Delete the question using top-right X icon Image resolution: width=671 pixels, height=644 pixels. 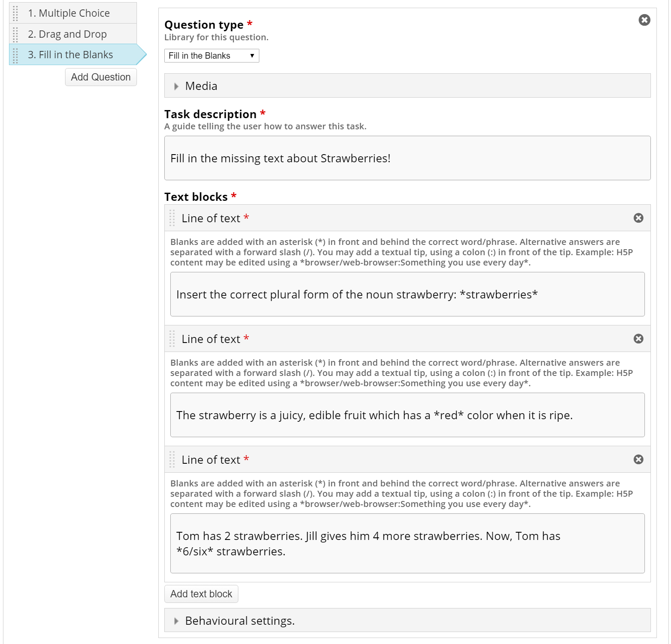click(644, 20)
